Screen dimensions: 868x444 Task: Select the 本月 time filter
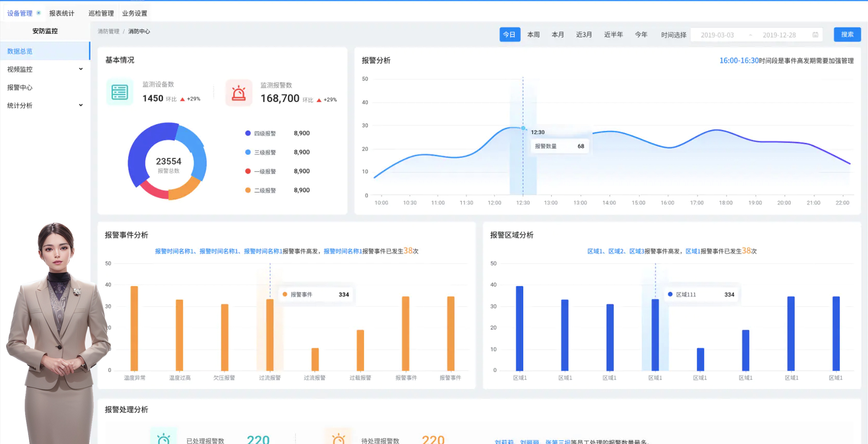[558, 34]
